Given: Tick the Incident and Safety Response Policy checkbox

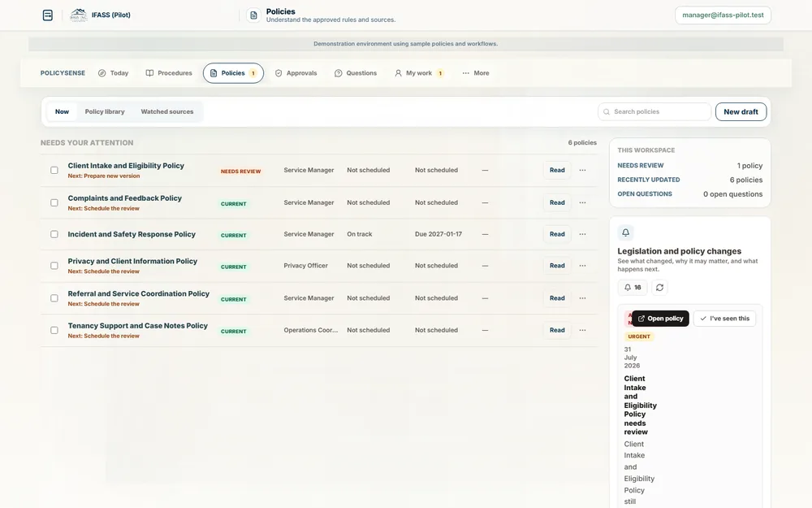Looking at the screenshot, I should [54, 234].
